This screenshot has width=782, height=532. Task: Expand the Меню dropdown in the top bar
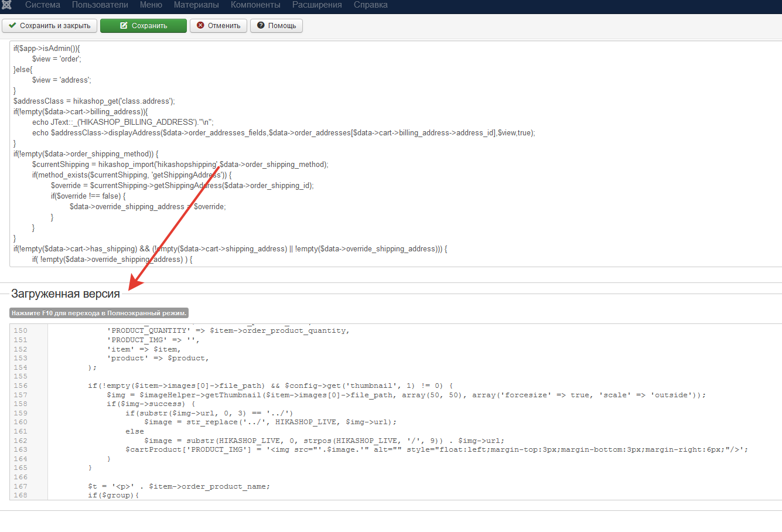(x=151, y=5)
